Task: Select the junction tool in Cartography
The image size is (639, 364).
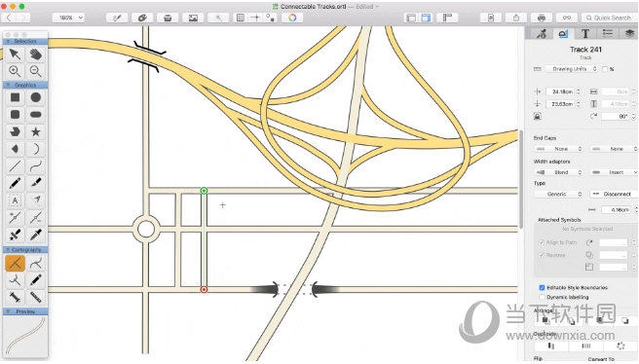Action: click(x=15, y=280)
